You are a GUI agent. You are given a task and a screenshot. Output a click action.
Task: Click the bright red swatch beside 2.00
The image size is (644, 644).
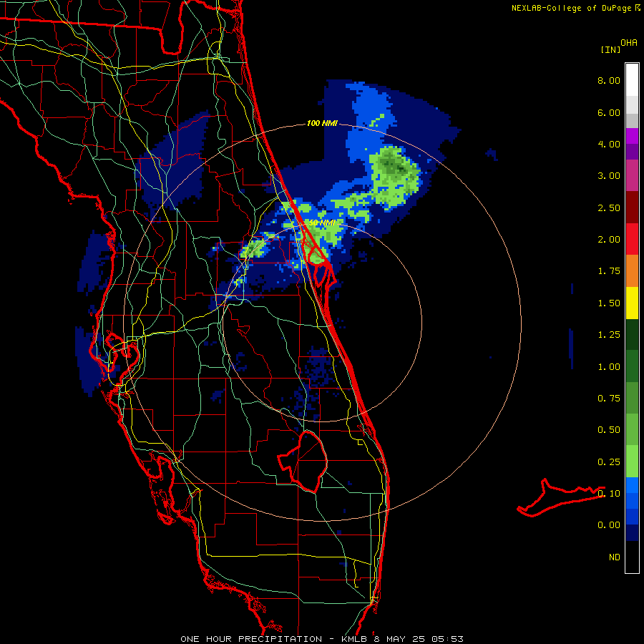(x=632, y=239)
